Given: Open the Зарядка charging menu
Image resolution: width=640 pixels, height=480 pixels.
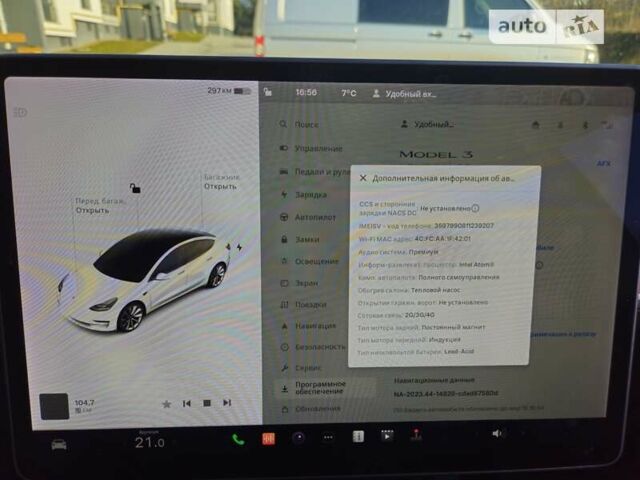Looking at the screenshot, I should [x=303, y=195].
